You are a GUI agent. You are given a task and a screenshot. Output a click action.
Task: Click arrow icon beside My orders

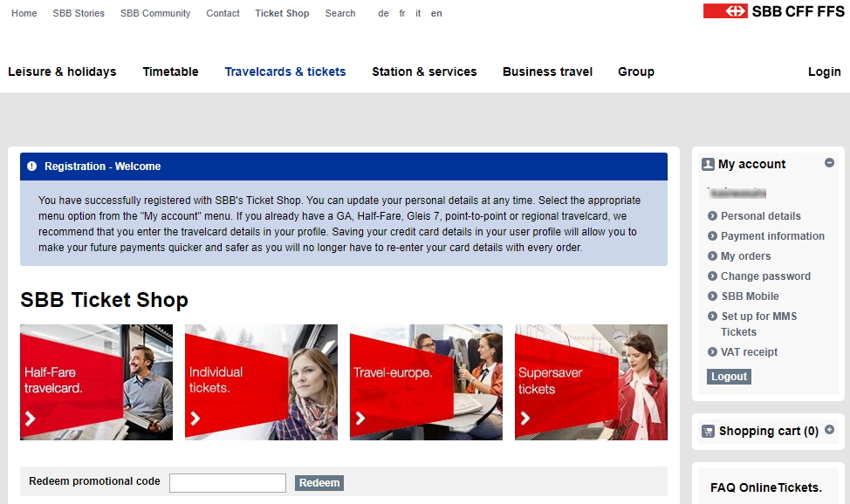point(712,255)
